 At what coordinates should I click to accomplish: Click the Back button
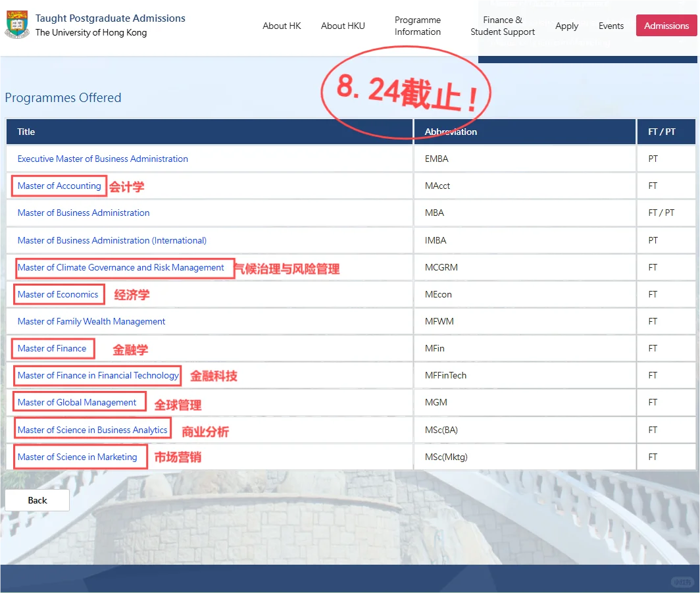pyautogui.click(x=37, y=500)
